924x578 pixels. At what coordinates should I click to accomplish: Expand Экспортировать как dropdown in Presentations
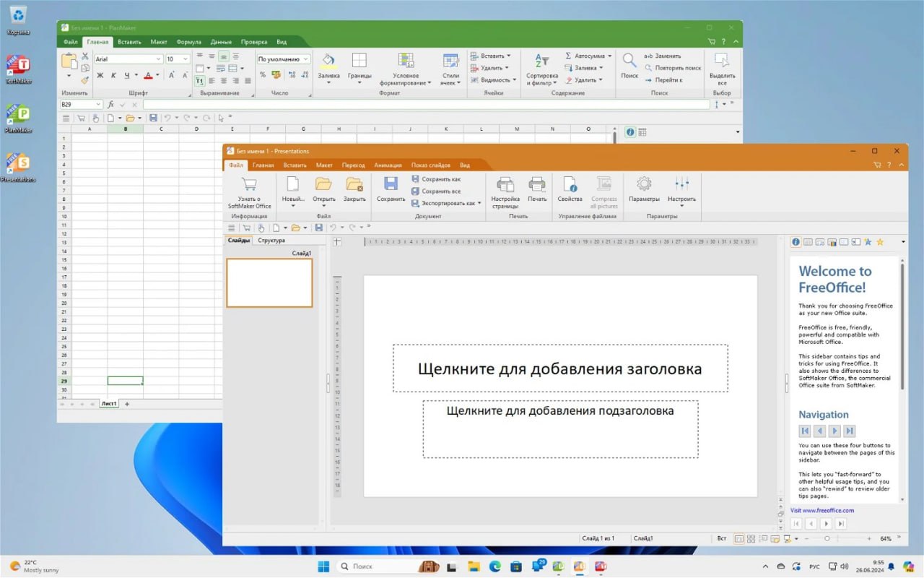pyautogui.click(x=479, y=203)
